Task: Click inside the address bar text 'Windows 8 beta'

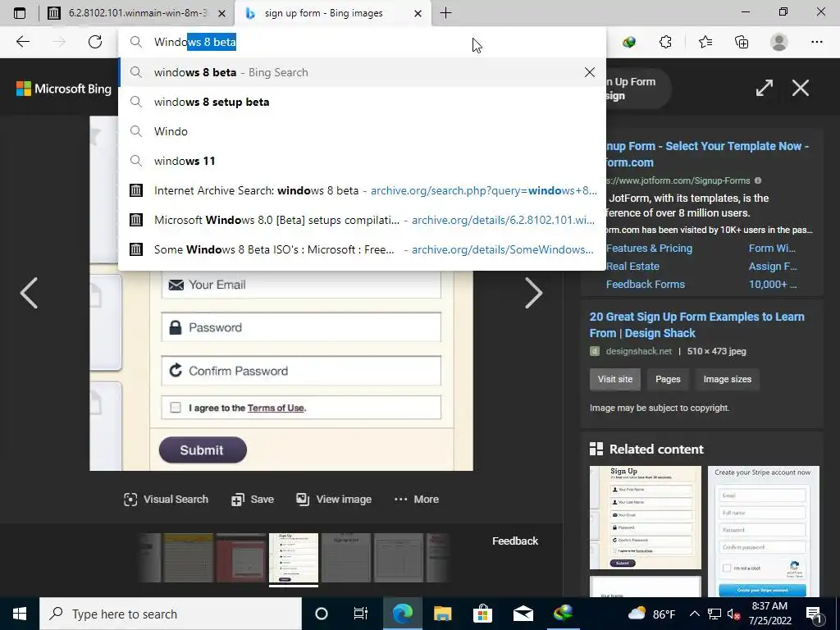Action: pyautogui.click(x=195, y=43)
